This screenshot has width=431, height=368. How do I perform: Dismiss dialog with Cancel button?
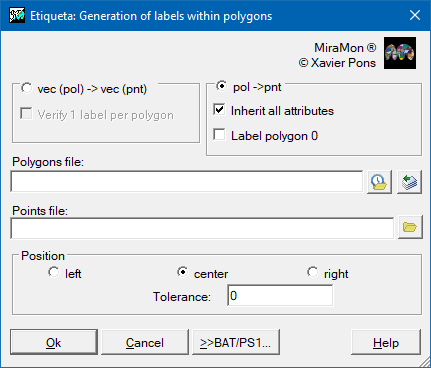[x=145, y=342]
